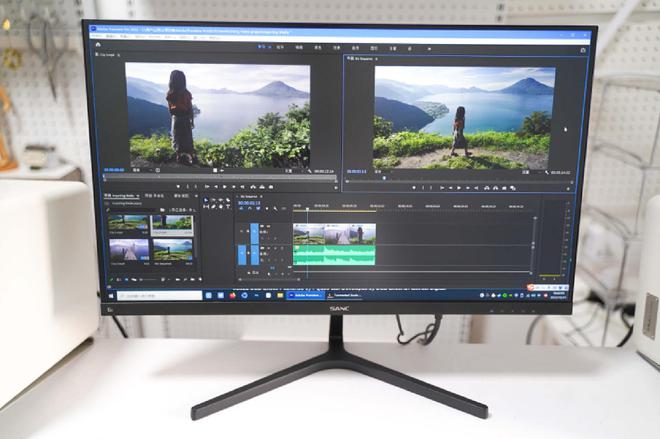This screenshot has width=660, height=439.
Task: Open the Importing Media project tab
Action: [122, 196]
